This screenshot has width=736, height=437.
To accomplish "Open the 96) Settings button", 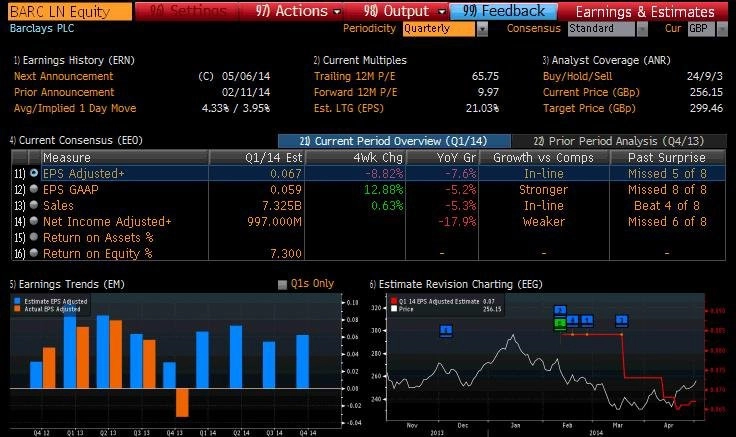I will 188,11.
